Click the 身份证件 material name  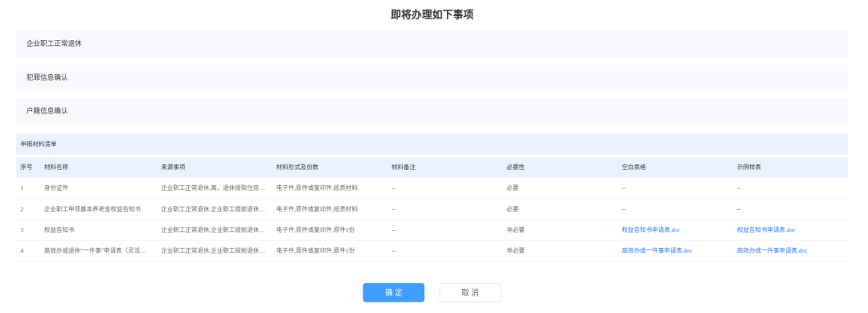pyautogui.click(x=56, y=188)
